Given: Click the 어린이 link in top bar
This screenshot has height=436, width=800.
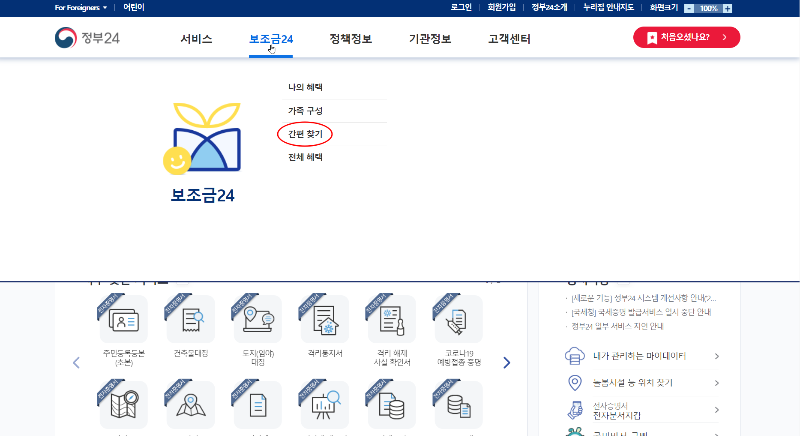Looking at the screenshot, I should (x=134, y=8).
